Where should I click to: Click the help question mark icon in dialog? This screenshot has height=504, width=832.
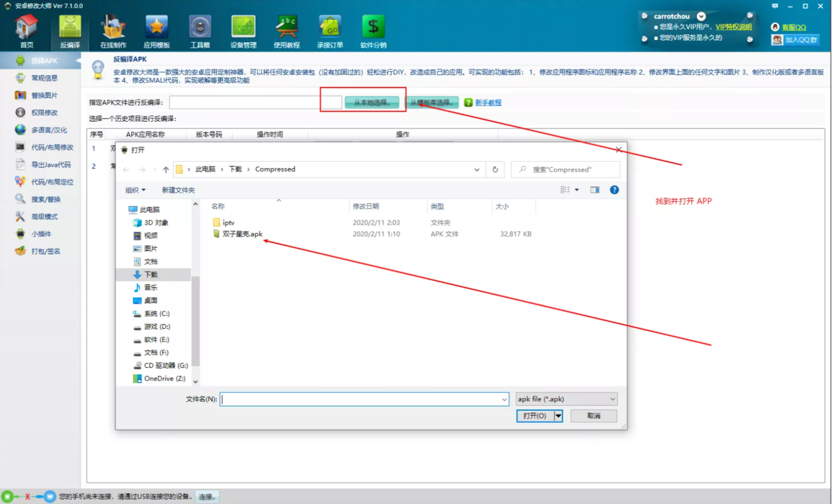(614, 190)
